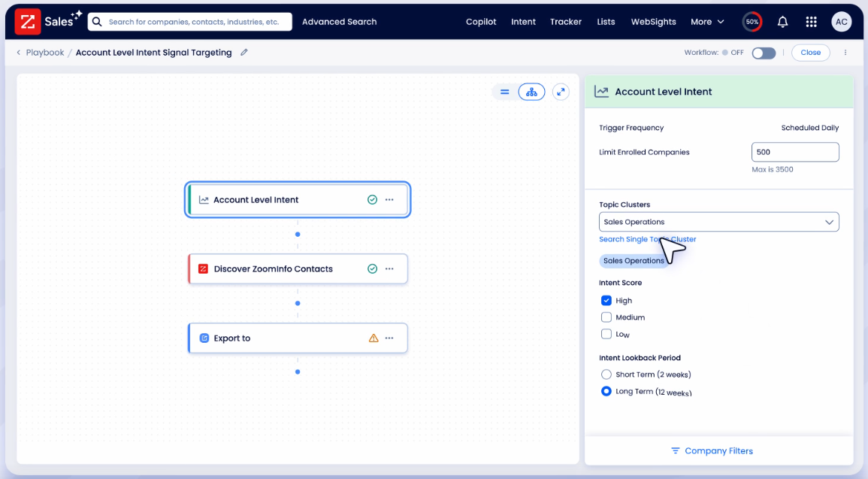
Task: Click the Account Level Intent node chart icon
Action: coord(204,200)
